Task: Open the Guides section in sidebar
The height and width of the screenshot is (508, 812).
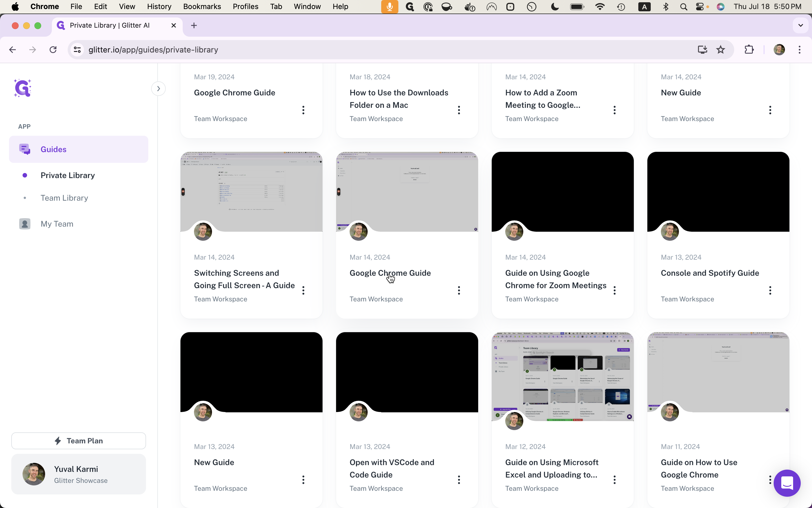Action: tap(78, 149)
